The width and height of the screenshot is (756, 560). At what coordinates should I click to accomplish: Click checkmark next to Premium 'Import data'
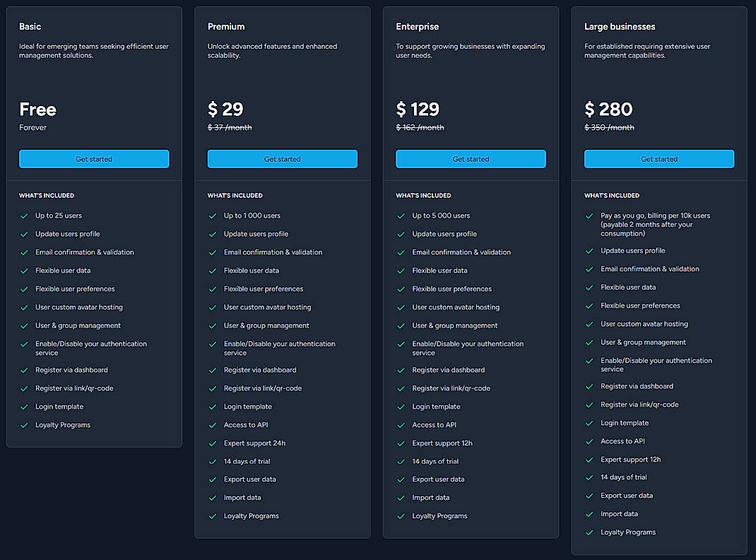point(212,498)
